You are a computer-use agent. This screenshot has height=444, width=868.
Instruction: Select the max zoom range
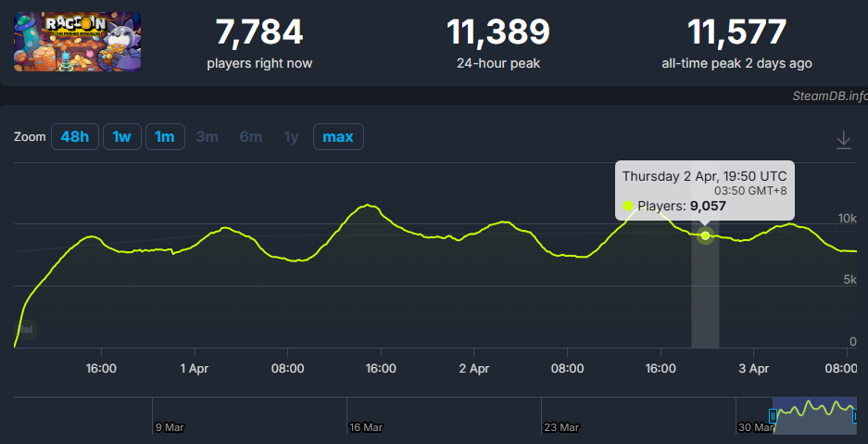click(338, 137)
